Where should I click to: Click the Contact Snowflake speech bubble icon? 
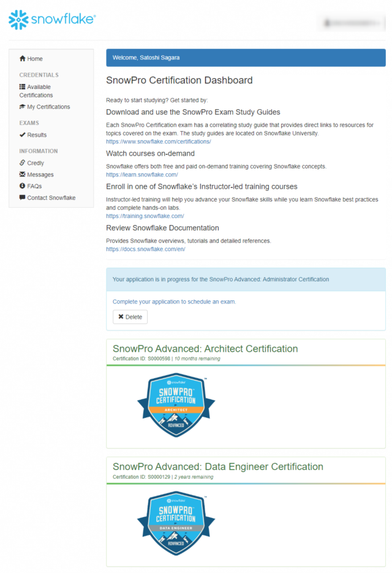(22, 197)
